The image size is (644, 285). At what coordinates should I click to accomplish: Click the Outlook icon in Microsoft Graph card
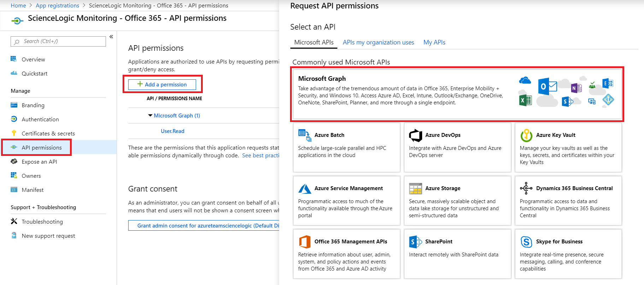547,86
